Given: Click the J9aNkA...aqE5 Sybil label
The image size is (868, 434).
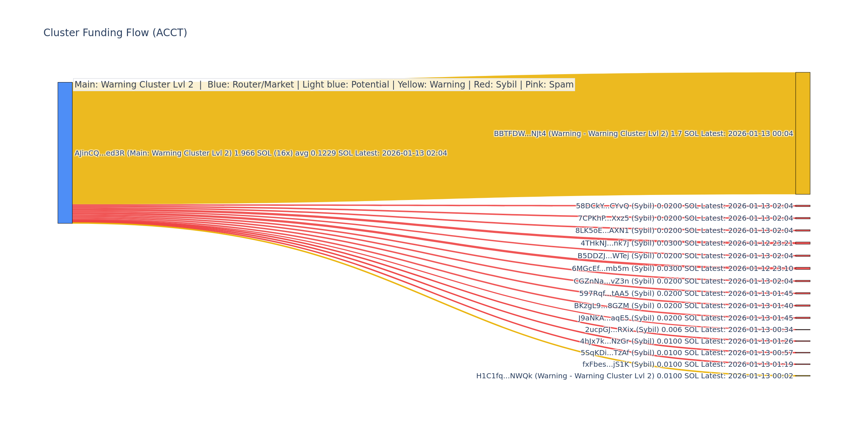Looking at the screenshot, I should [685, 318].
